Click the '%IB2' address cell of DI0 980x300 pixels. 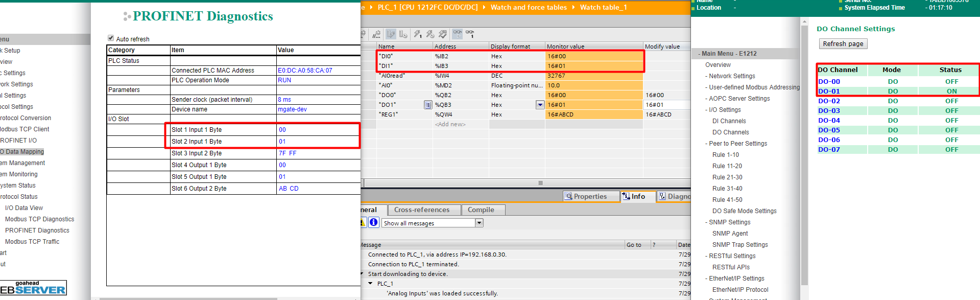point(461,56)
